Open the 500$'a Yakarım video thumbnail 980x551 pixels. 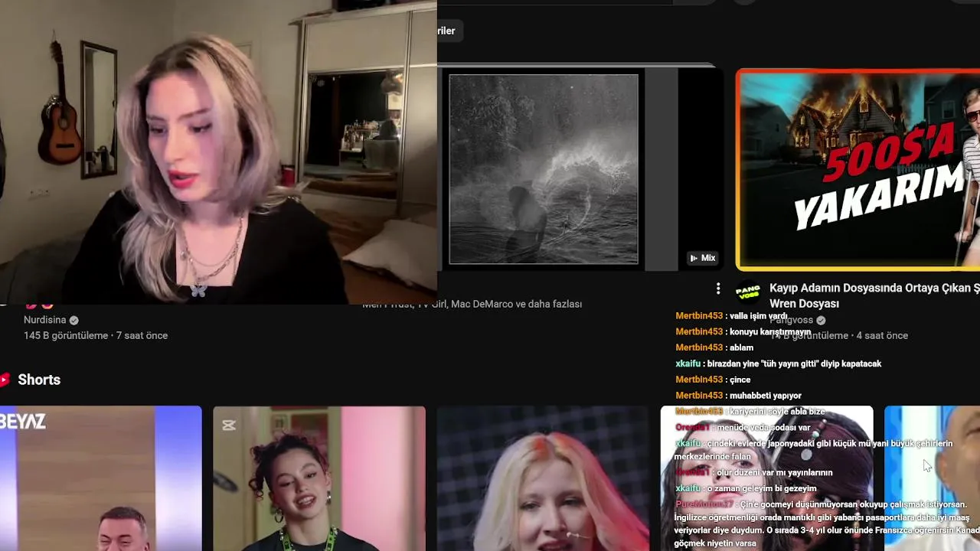pyautogui.click(x=857, y=170)
